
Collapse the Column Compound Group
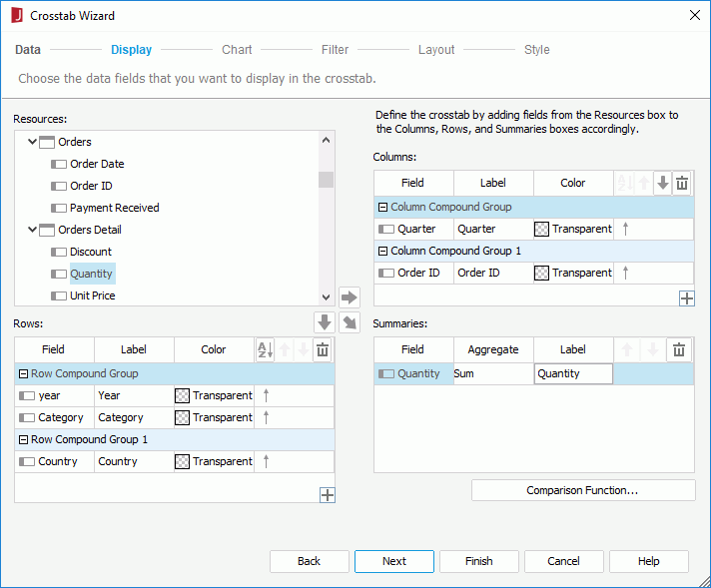tap(382, 208)
